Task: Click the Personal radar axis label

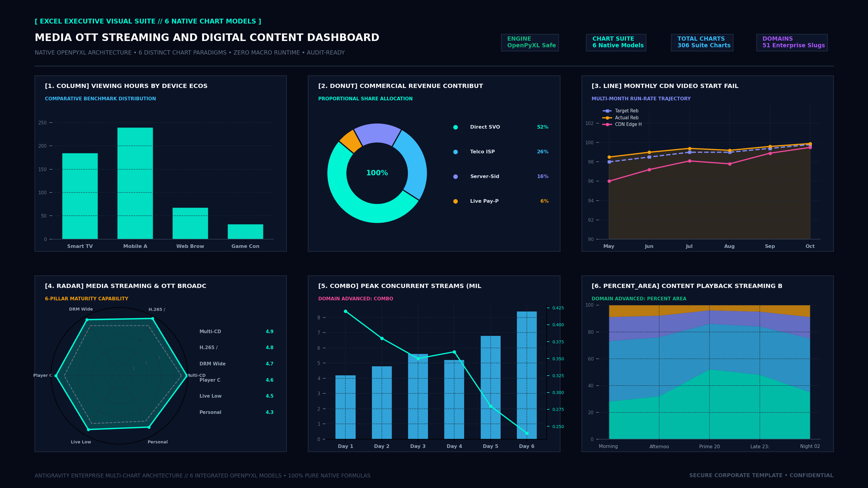Action: point(157,442)
